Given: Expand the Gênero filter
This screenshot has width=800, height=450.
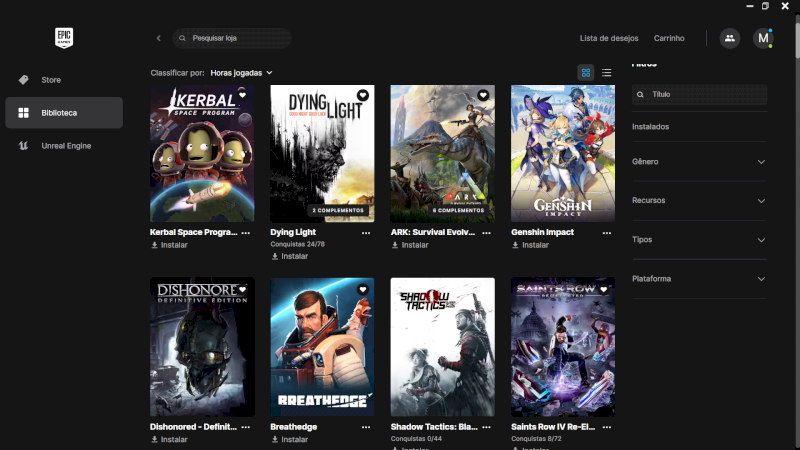Looking at the screenshot, I should 699,162.
